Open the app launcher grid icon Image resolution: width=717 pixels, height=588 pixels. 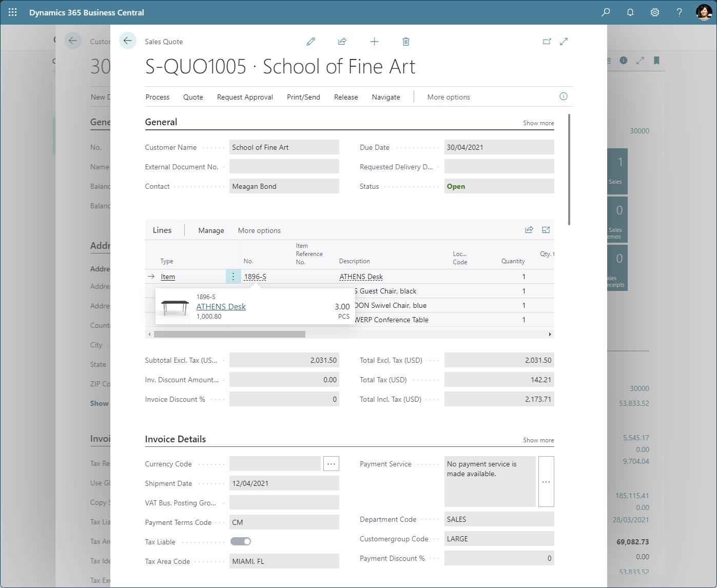coord(12,12)
